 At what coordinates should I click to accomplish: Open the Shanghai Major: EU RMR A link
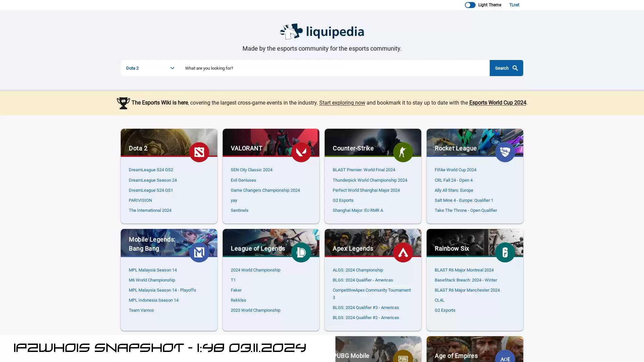[358, 210]
